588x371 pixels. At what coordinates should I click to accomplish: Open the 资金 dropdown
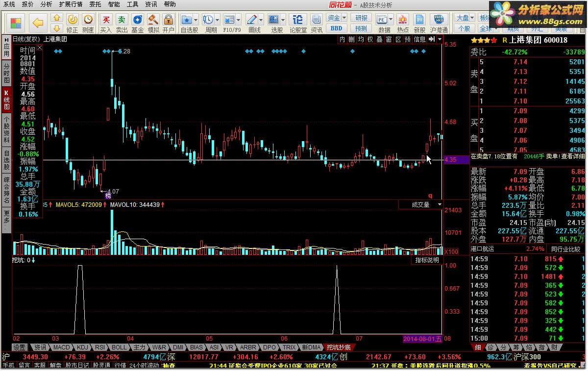point(337,18)
